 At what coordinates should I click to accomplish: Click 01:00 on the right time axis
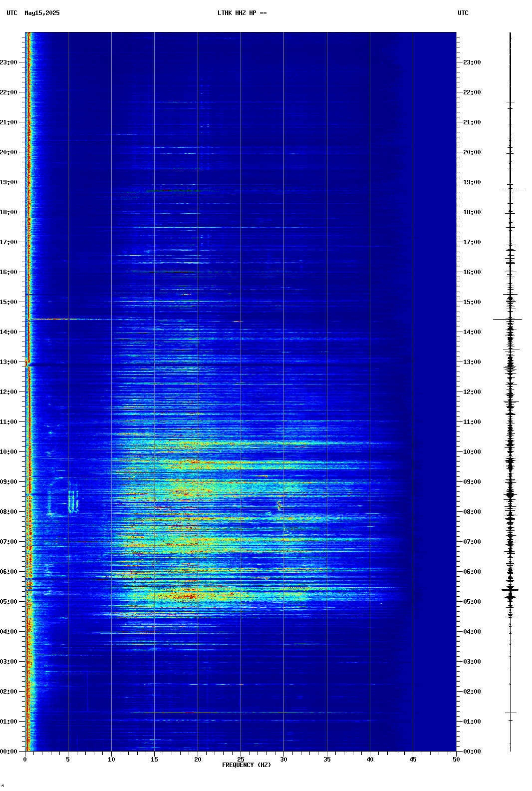(472, 722)
